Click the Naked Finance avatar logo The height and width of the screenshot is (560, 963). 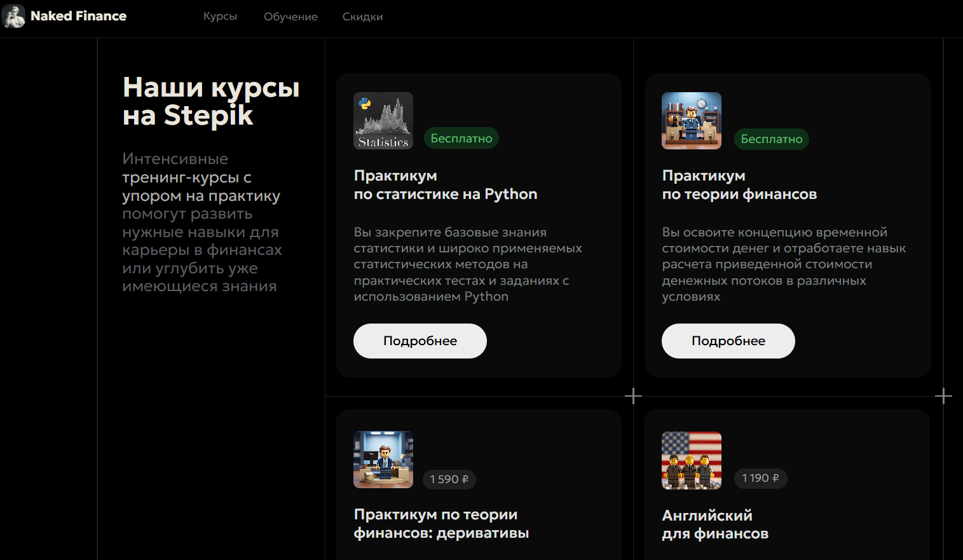tap(13, 16)
